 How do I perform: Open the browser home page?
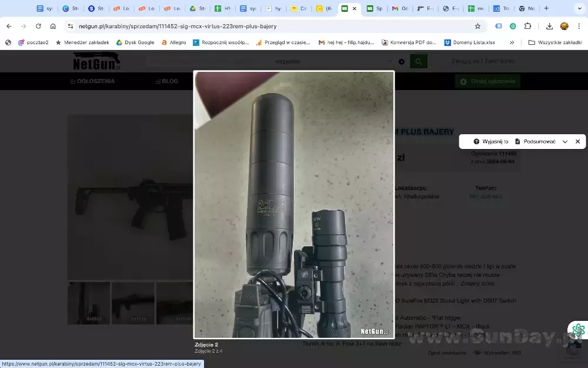coord(53,26)
